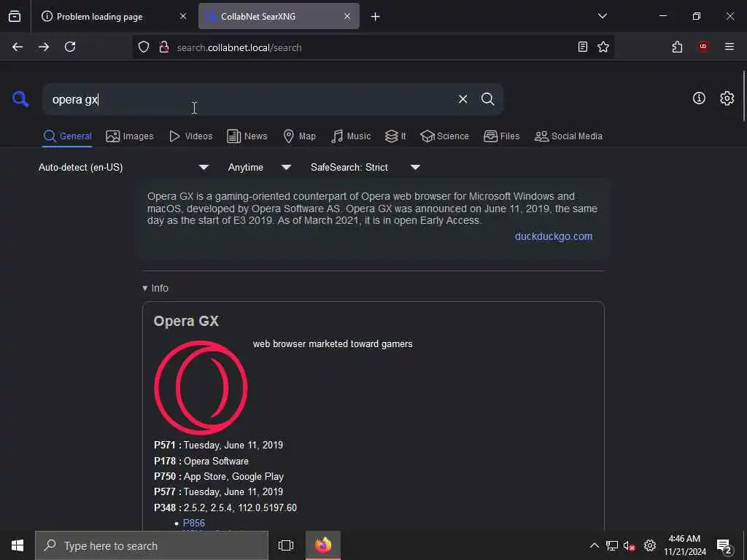Open the Windows Start menu
The image size is (747, 560).
(x=18, y=545)
